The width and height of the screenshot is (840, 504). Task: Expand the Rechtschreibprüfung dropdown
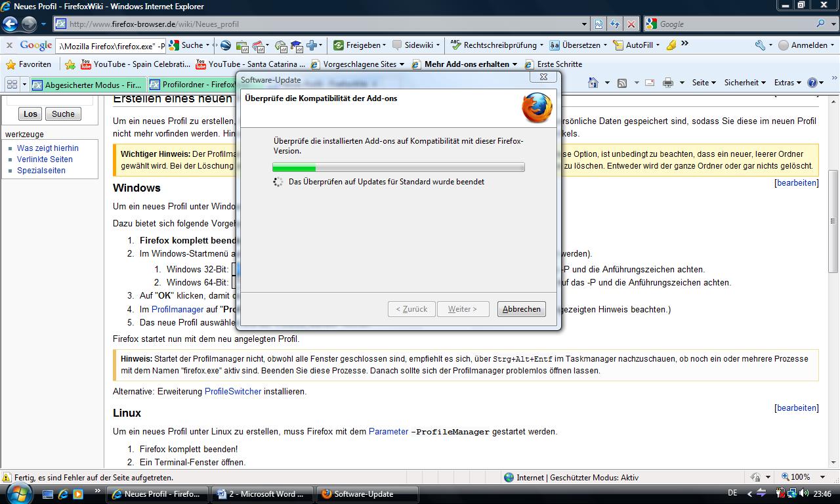(541, 45)
